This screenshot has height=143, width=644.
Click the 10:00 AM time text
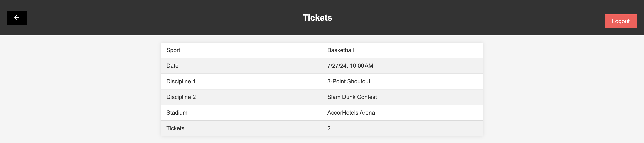click(361, 66)
